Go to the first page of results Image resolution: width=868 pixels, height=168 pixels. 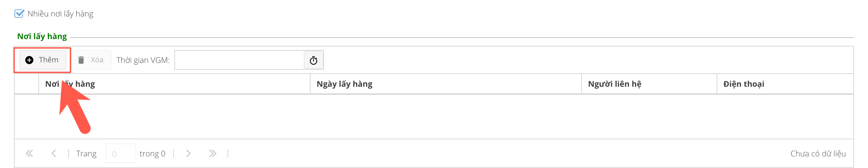(29, 154)
